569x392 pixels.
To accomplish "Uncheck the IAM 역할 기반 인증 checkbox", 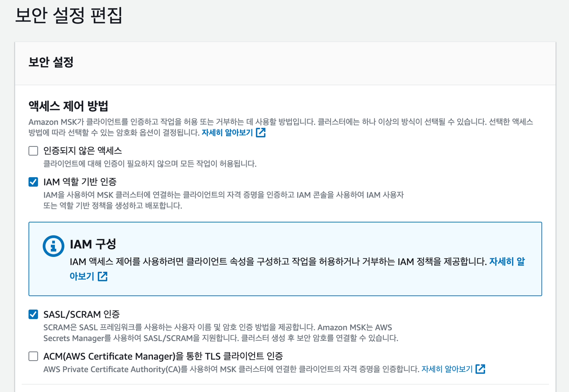I will point(33,182).
